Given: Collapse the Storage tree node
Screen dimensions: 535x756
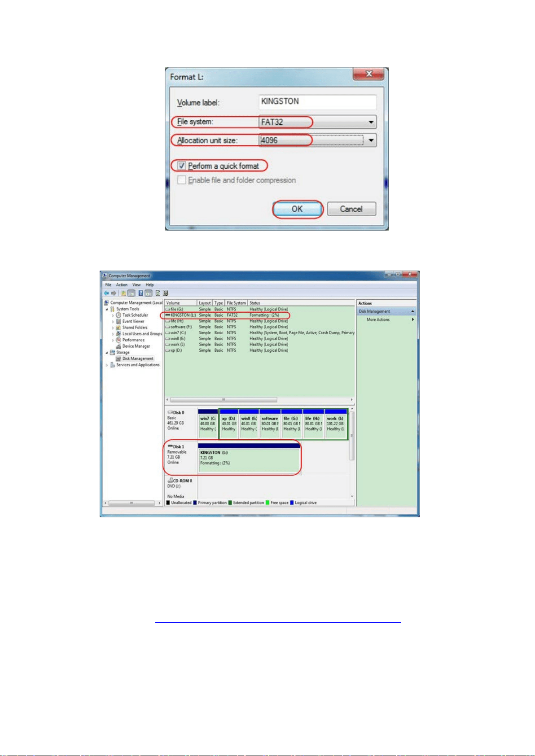Looking at the screenshot, I should point(107,353).
